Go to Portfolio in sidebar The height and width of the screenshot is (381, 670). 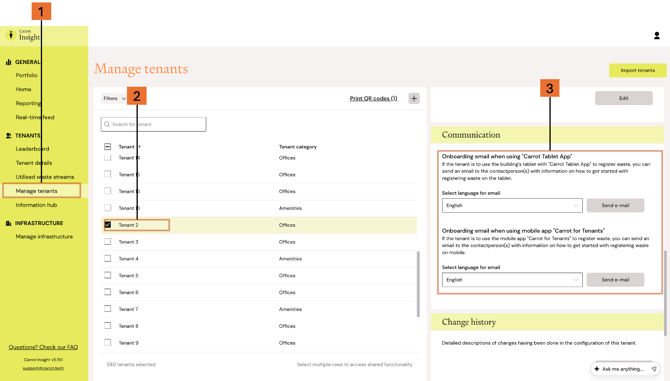[x=26, y=75]
